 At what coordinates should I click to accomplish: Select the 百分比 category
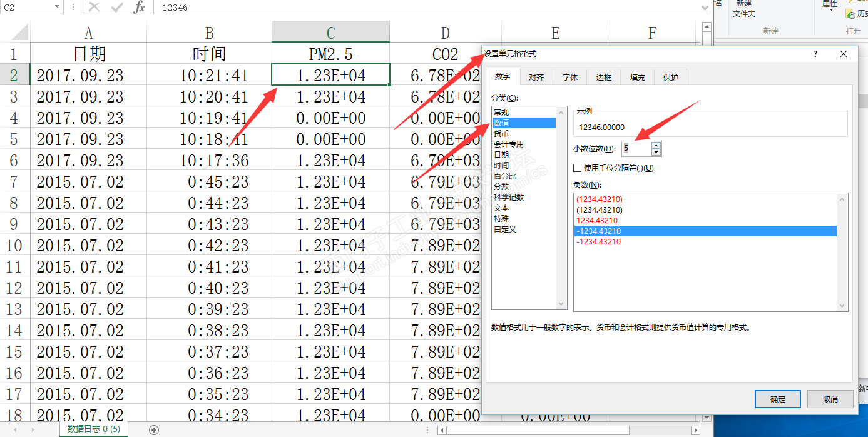tap(524, 176)
